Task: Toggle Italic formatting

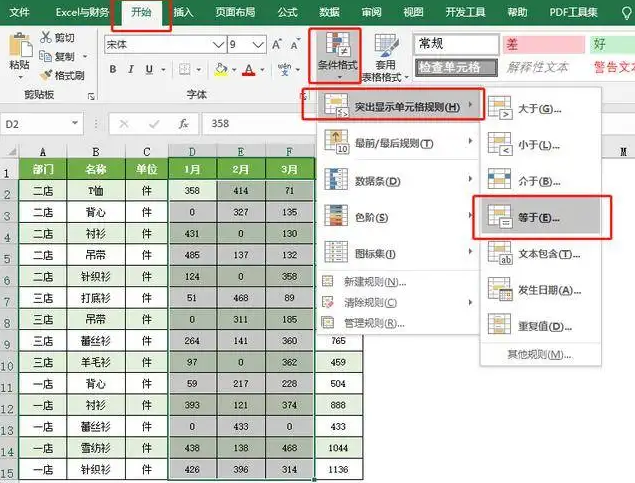Action: coord(131,69)
